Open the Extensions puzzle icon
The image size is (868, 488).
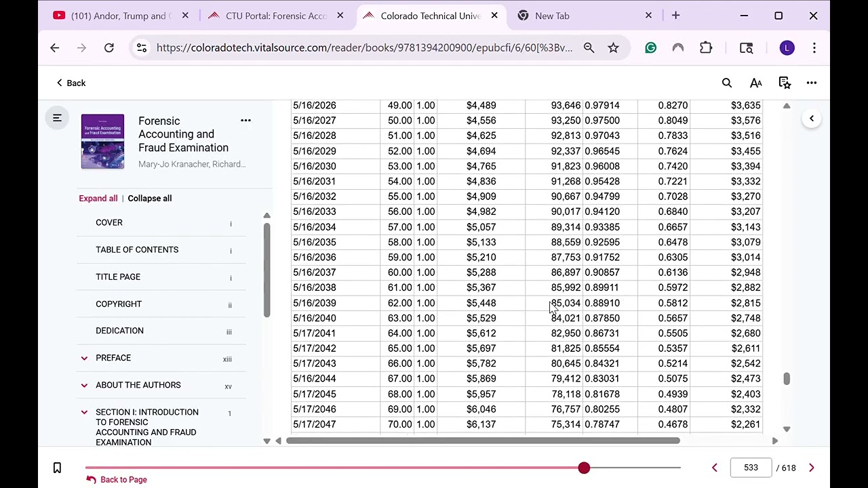[706, 47]
